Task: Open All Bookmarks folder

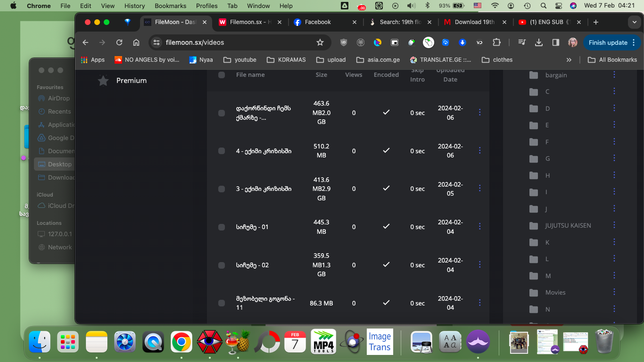Action: click(612, 60)
